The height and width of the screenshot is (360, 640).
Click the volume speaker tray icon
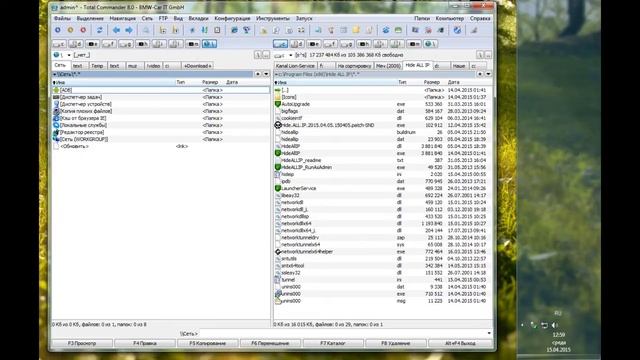click(555, 325)
